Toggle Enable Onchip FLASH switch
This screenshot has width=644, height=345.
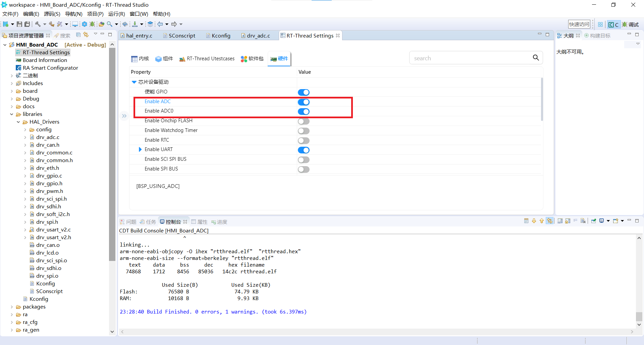[x=304, y=121]
